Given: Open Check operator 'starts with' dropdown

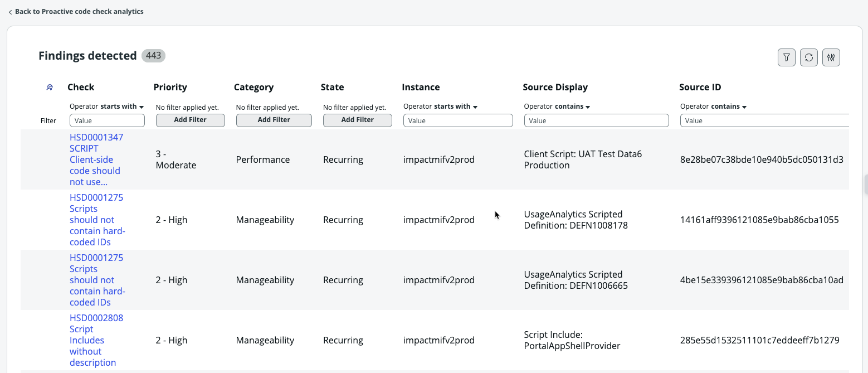Looking at the screenshot, I should (107, 106).
